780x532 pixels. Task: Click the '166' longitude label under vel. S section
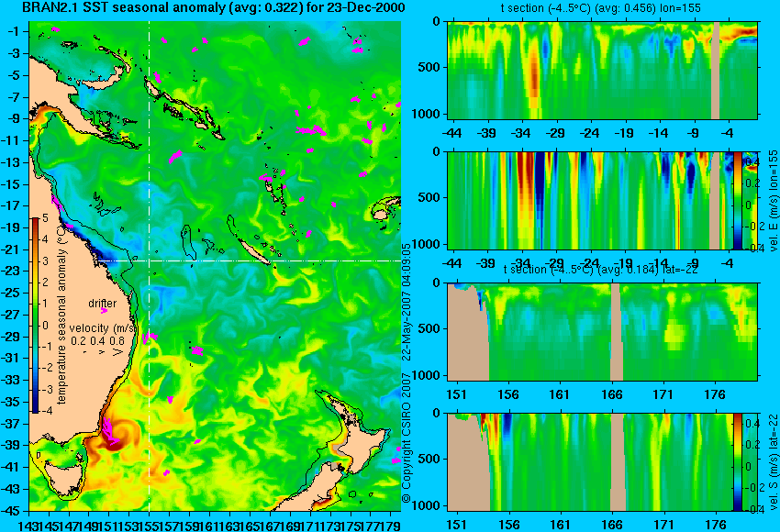pyautogui.click(x=612, y=525)
